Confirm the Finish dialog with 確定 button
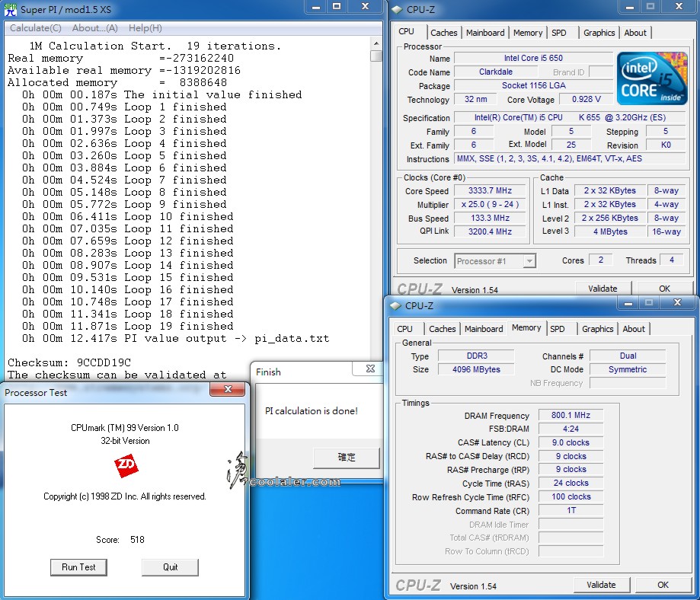This screenshot has height=600, width=700. [347, 457]
